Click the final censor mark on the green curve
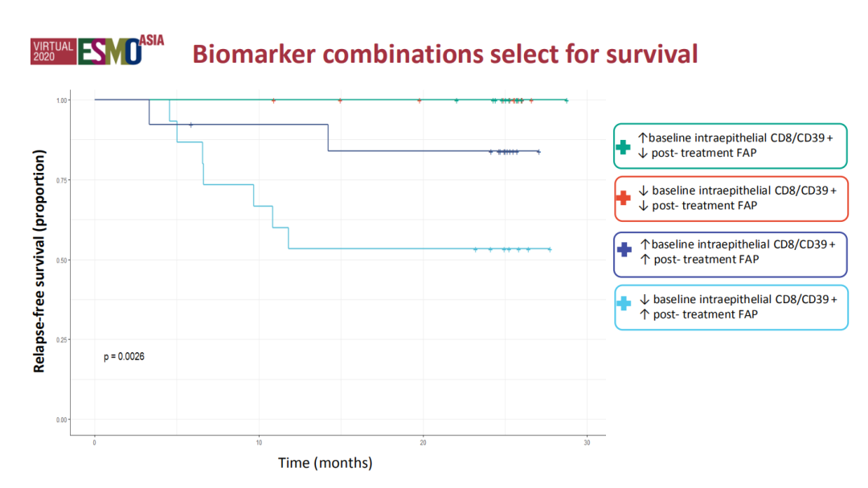 567,100
